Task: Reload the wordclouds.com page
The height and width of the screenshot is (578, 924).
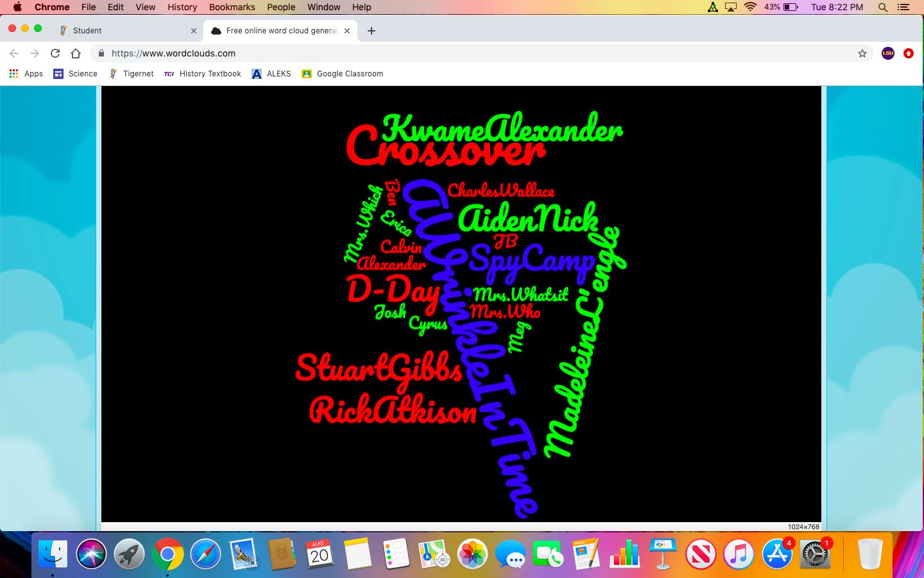Action: coord(55,53)
